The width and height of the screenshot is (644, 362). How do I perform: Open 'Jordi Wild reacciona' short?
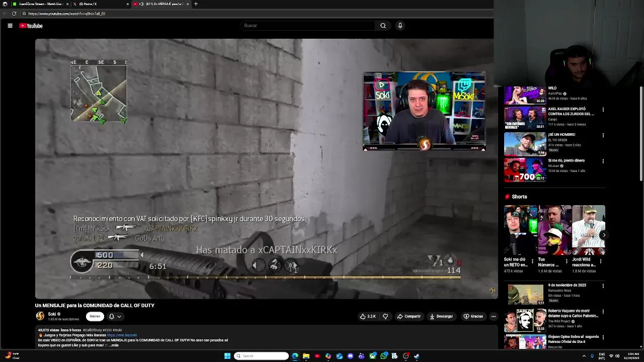click(588, 230)
